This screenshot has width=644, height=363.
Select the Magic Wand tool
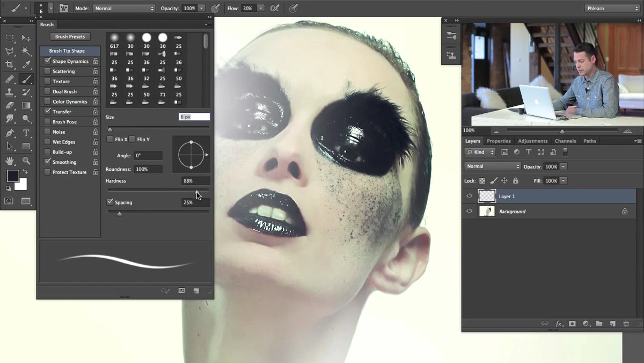26,52
